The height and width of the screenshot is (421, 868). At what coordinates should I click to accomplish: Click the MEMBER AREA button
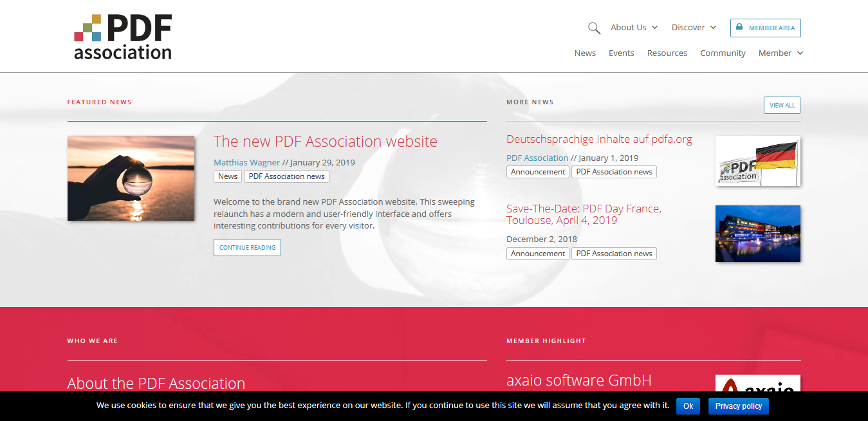[766, 28]
